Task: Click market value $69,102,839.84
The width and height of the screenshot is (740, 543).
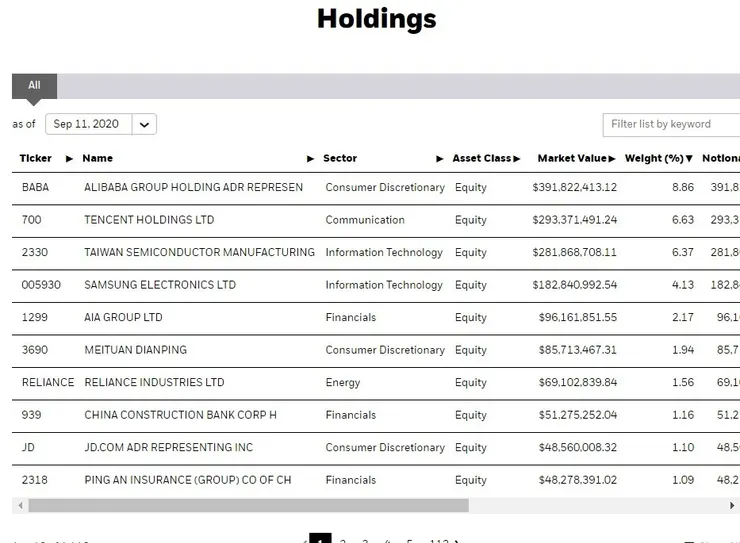Action: [x=578, y=383]
